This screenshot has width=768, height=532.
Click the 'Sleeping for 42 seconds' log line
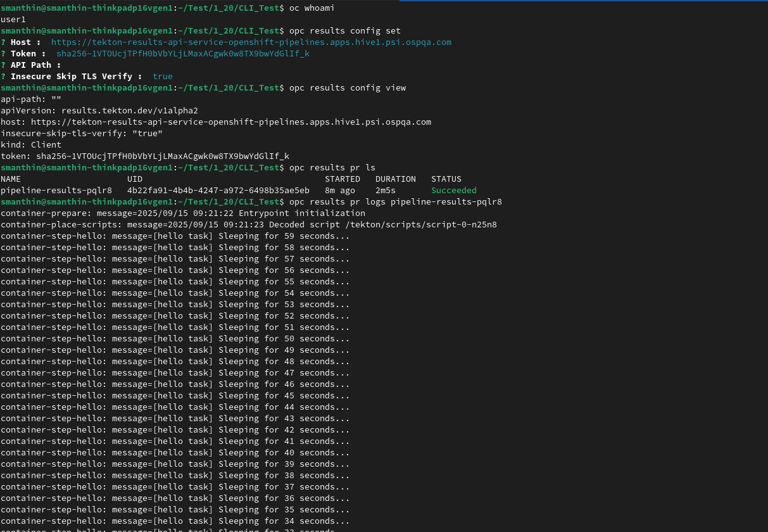point(175,430)
